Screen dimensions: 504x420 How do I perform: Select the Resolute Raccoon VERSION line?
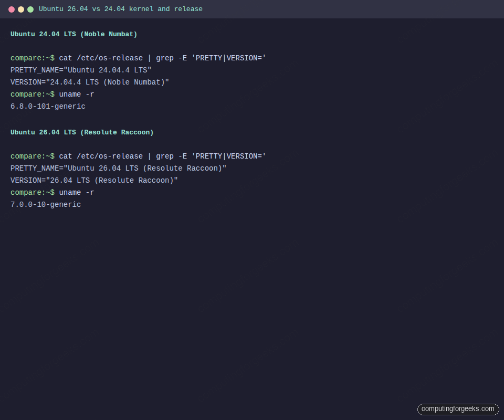(x=93, y=180)
